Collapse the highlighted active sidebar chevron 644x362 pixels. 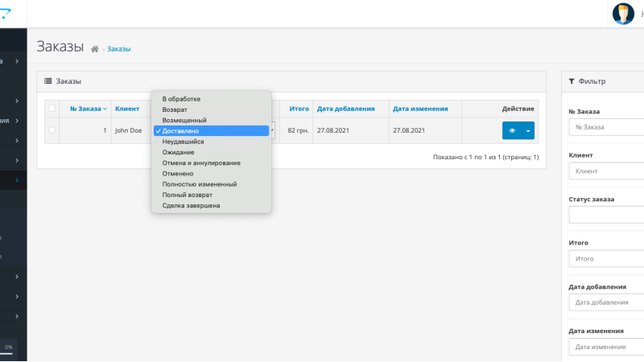[x=17, y=180]
